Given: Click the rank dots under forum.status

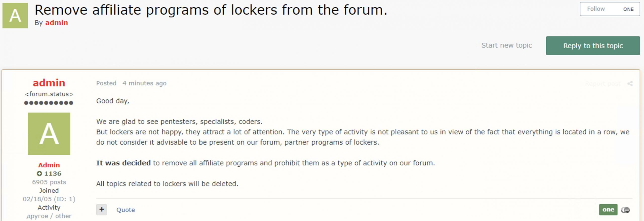Looking at the screenshot, I should point(49,103).
